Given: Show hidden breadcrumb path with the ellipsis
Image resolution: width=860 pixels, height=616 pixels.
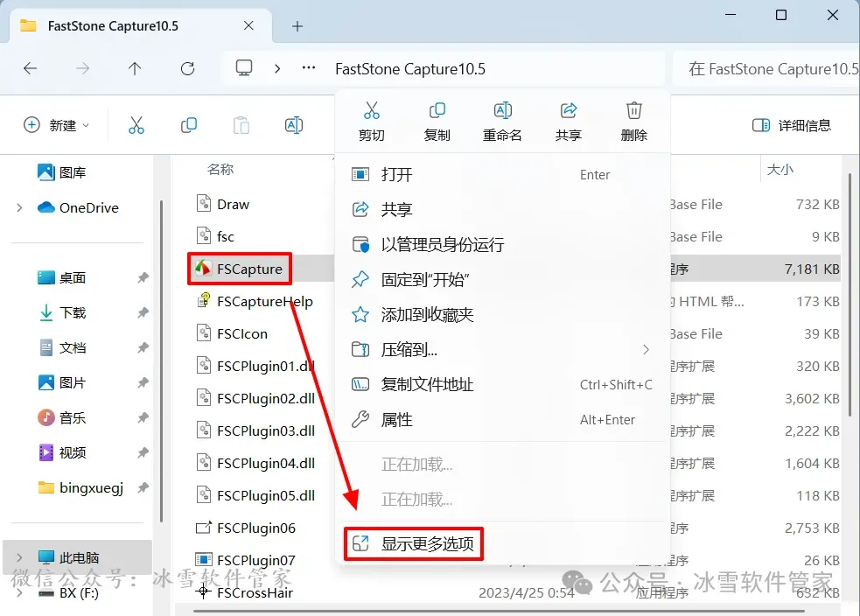Looking at the screenshot, I should 309,68.
